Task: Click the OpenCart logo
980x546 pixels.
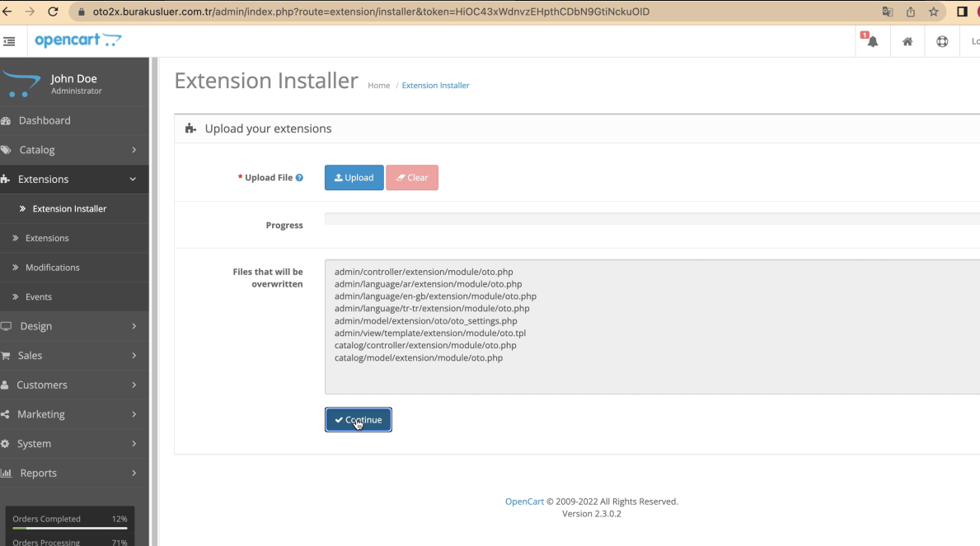Action: [x=78, y=40]
